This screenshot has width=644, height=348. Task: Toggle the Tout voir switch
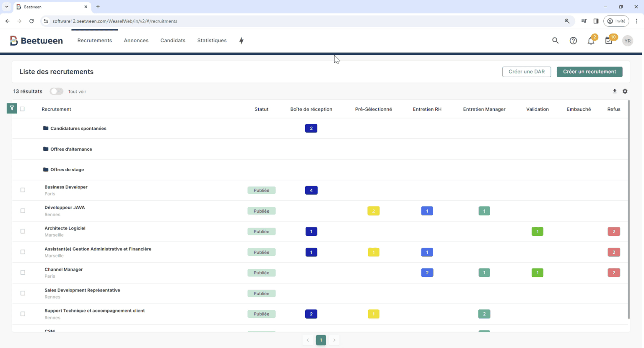57,91
